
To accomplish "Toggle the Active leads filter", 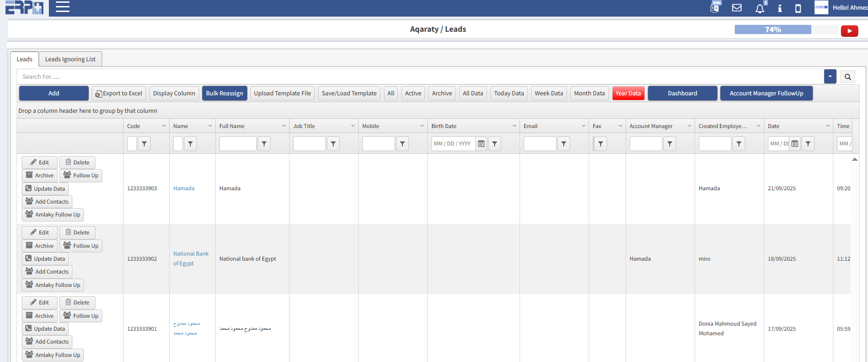I will pos(413,93).
